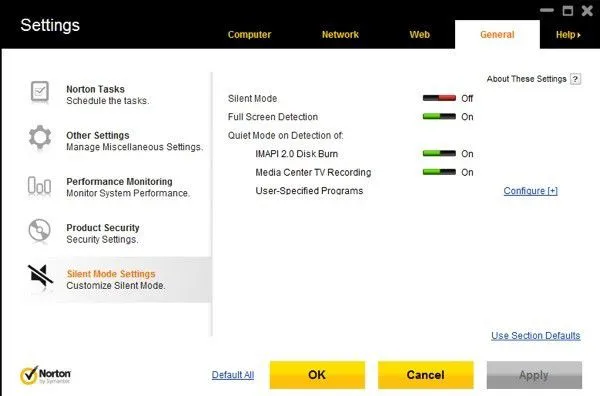Image resolution: width=600 pixels, height=396 pixels.
Task: Select Silent Mode Settings section title
Action: point(111,274)
